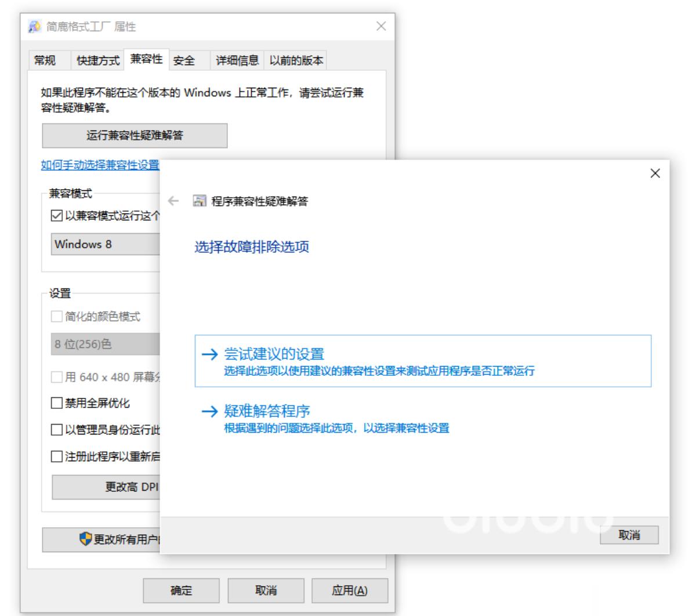Enable 禁用全屏优化 checkbox

[57, 403]
